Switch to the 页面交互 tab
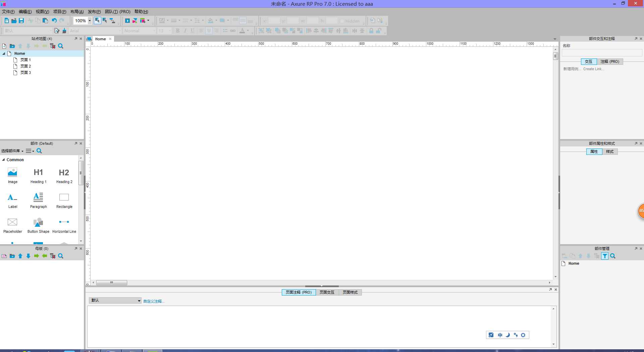This screenshot has width=644, height=352. [327, 292]
